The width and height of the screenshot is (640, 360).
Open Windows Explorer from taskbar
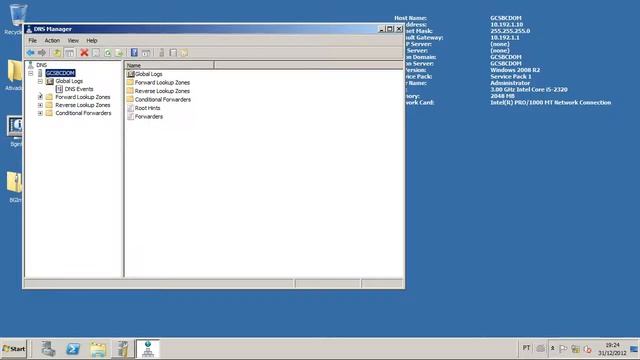point(98,349)
